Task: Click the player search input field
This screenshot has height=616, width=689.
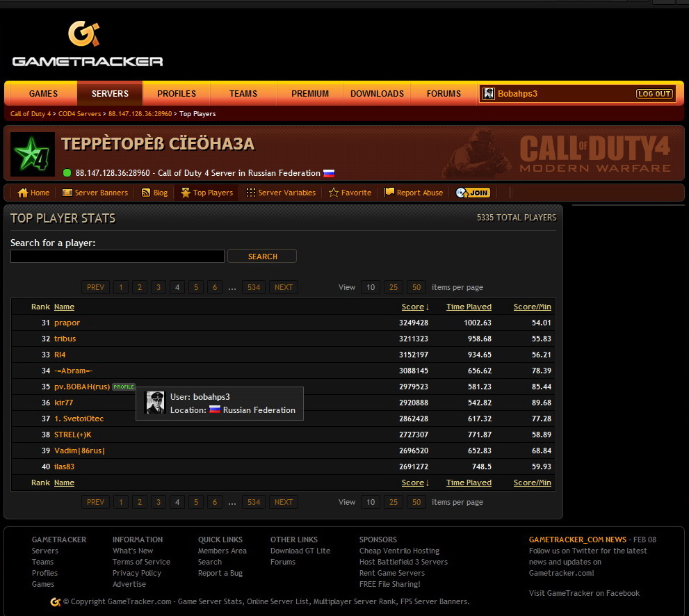Action: pyautogui.click(x=117, y=257)
